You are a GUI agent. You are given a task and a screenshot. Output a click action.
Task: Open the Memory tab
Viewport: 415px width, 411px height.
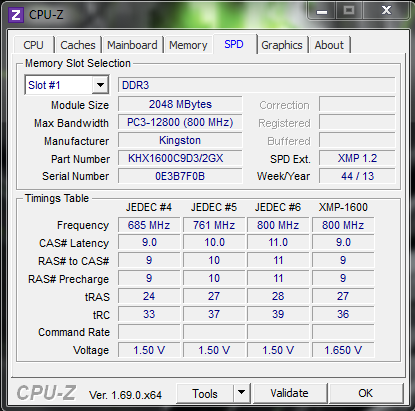[x=188, y=45]
